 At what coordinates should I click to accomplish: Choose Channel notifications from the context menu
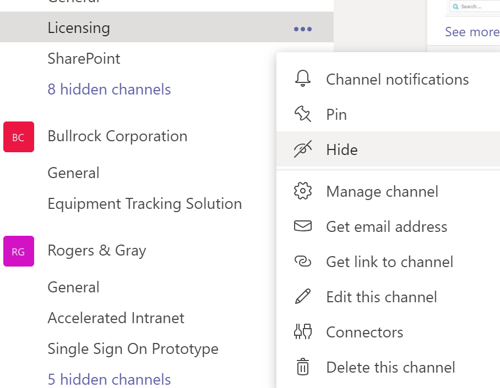click(x=388, y=79)
